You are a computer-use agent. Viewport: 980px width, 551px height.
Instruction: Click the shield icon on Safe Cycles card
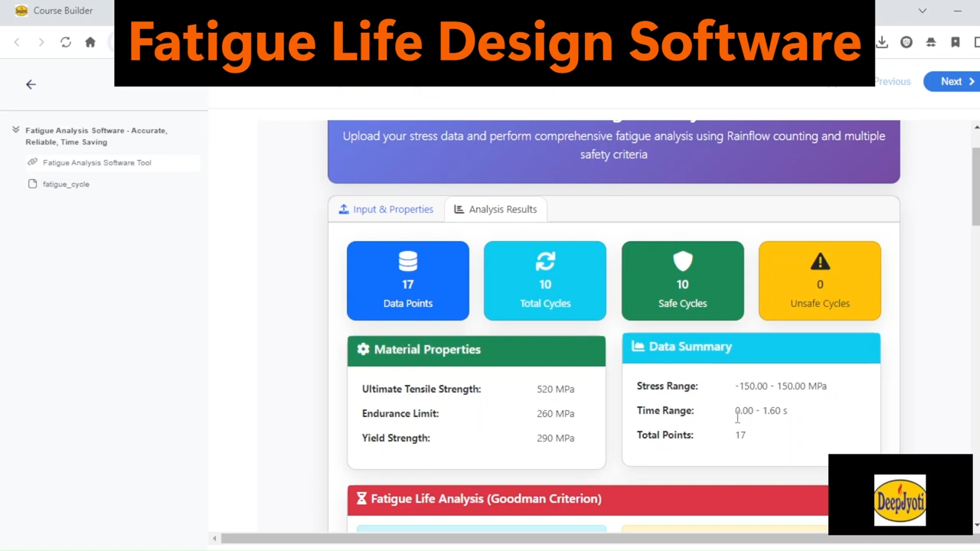coord(682,261)
